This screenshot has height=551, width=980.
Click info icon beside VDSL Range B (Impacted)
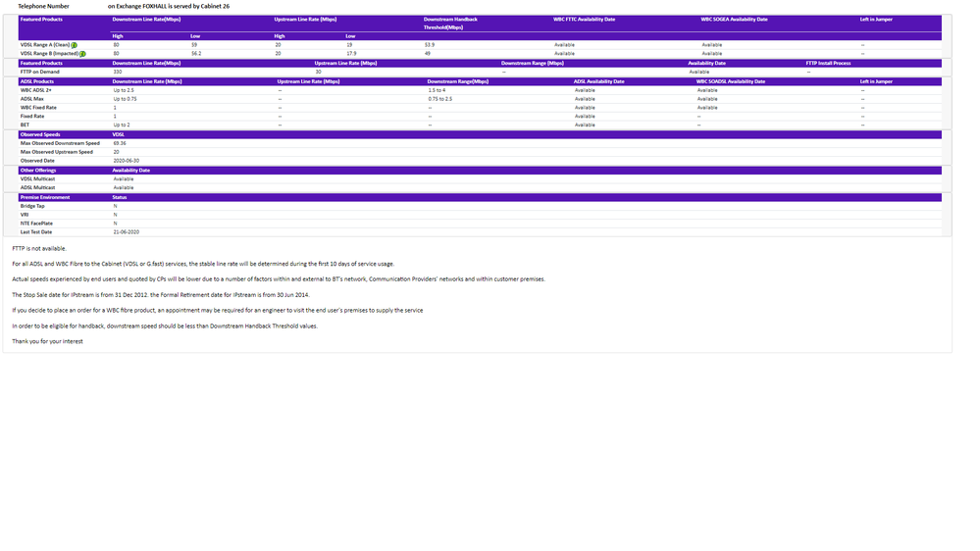82,54
